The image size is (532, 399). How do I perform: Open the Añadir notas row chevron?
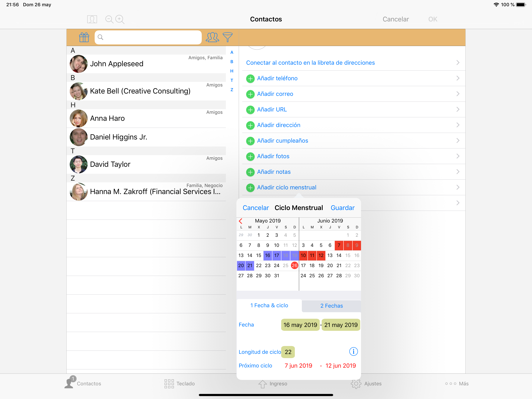click(458, 172)
